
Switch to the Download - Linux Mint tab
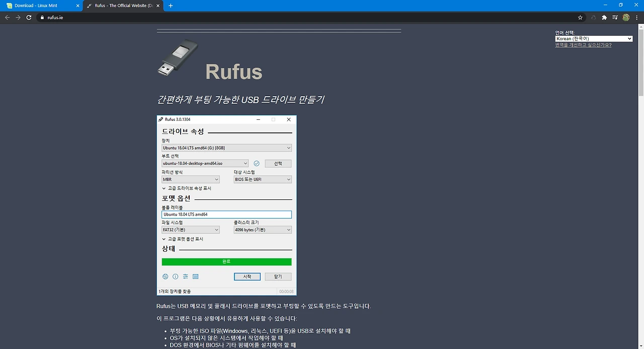click(x=41, y=6)
